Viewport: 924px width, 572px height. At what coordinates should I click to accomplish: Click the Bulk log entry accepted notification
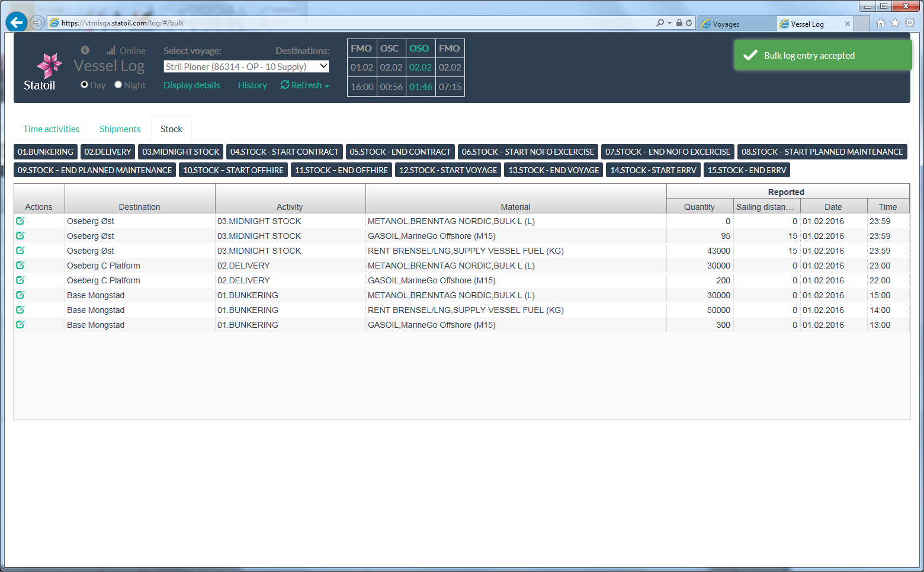[x=823, y=55]
